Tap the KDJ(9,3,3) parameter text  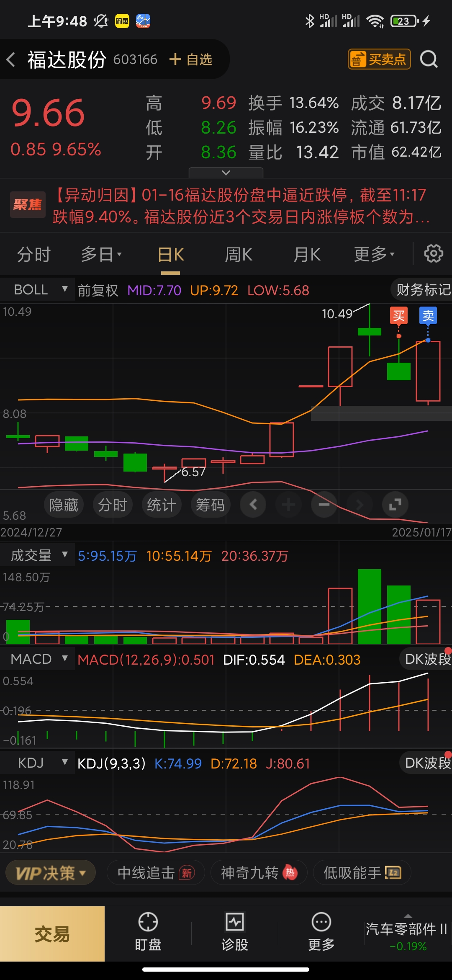111,763
